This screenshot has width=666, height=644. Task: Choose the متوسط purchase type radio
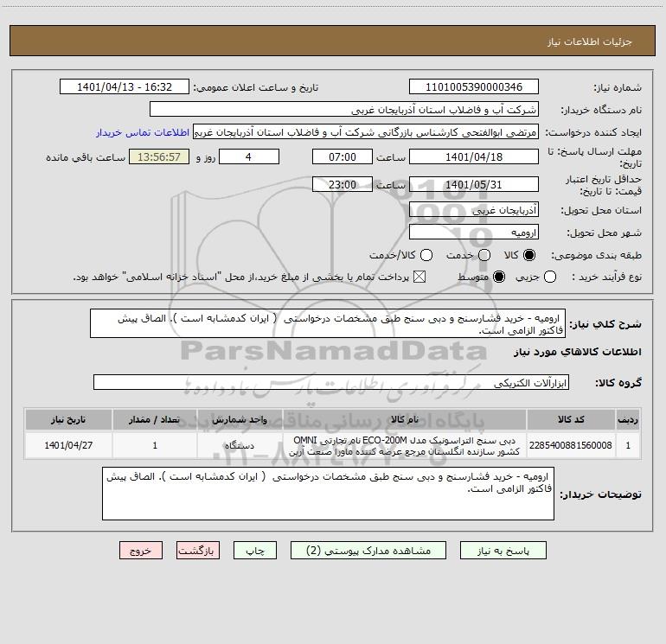pos(499,277)
